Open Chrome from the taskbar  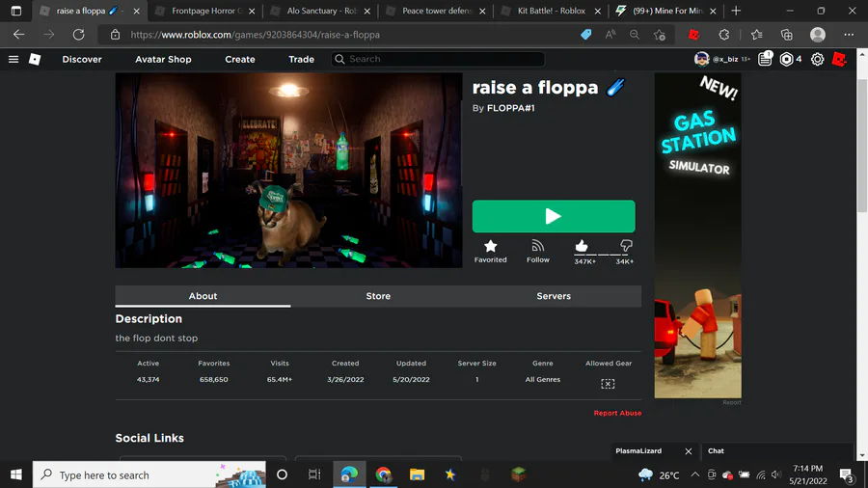(x=383, y=474)
